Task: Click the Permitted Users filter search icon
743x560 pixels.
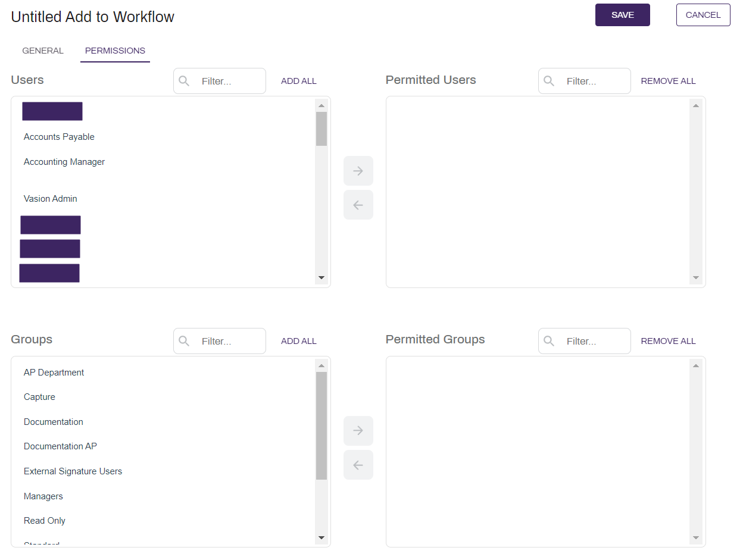Action: [549, 81]
